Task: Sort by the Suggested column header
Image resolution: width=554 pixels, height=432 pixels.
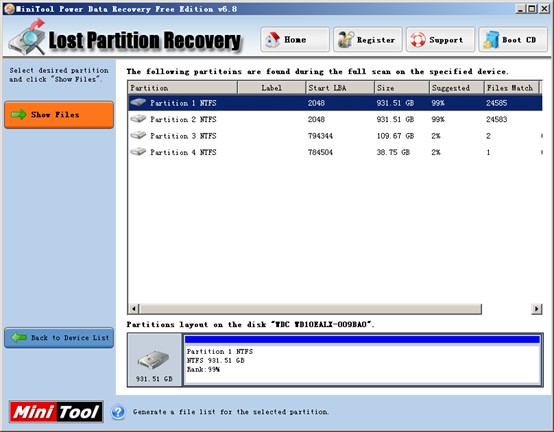Action: tap(456, 88)
